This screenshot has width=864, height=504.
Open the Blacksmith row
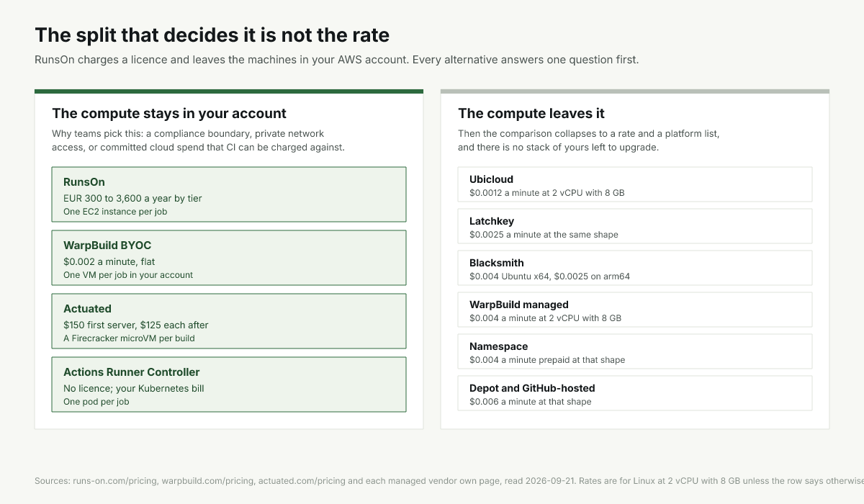635,268
